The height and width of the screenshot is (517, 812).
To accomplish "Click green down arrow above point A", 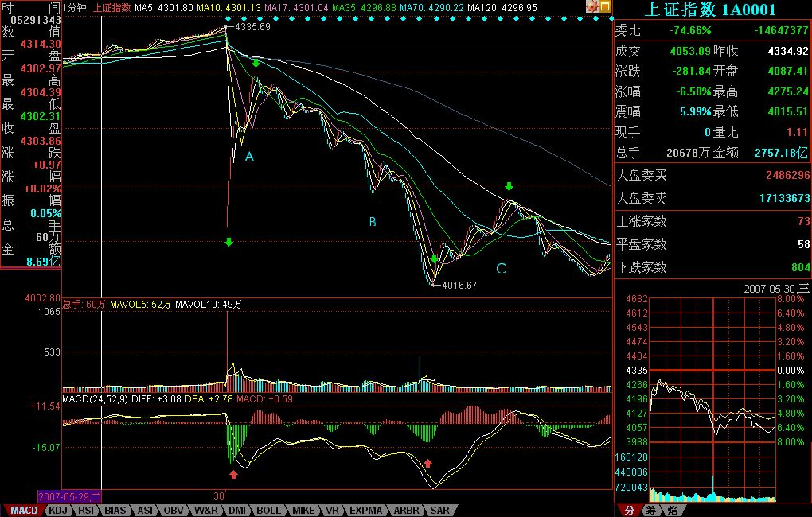I will 256,63.
